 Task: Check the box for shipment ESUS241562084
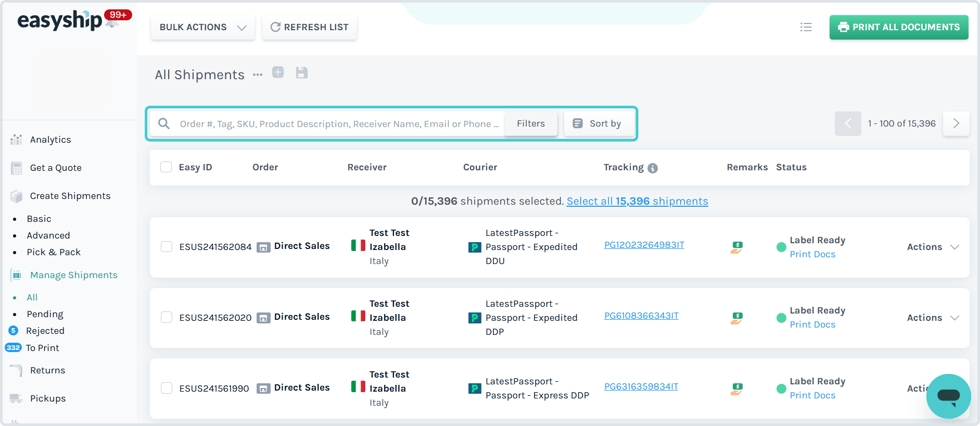(x=167, y=247)
